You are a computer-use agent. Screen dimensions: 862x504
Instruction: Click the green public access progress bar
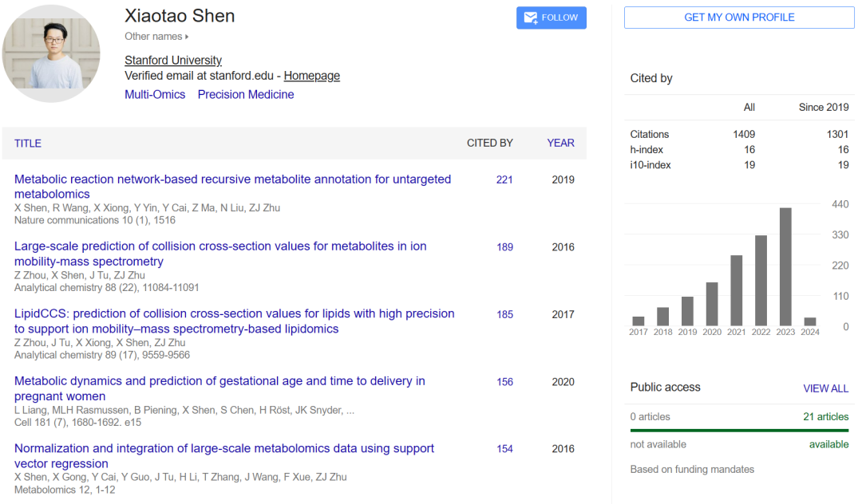[x=739, y=430]
